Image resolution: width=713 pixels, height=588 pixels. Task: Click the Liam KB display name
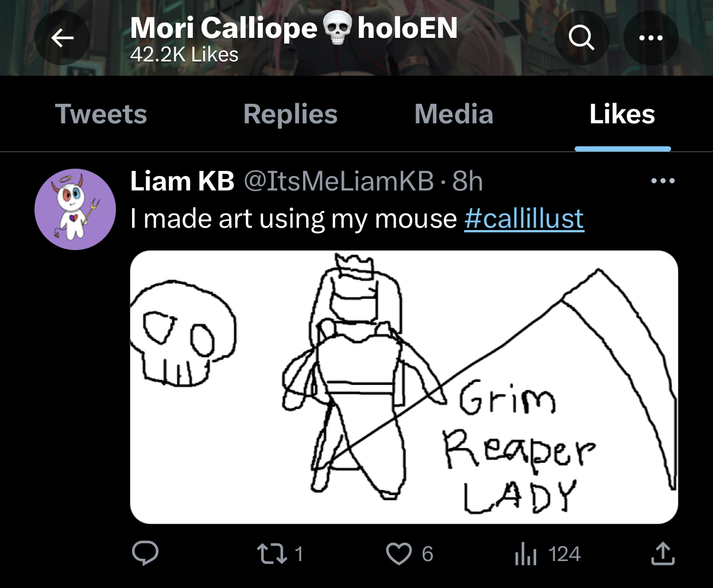coord(182,181)
